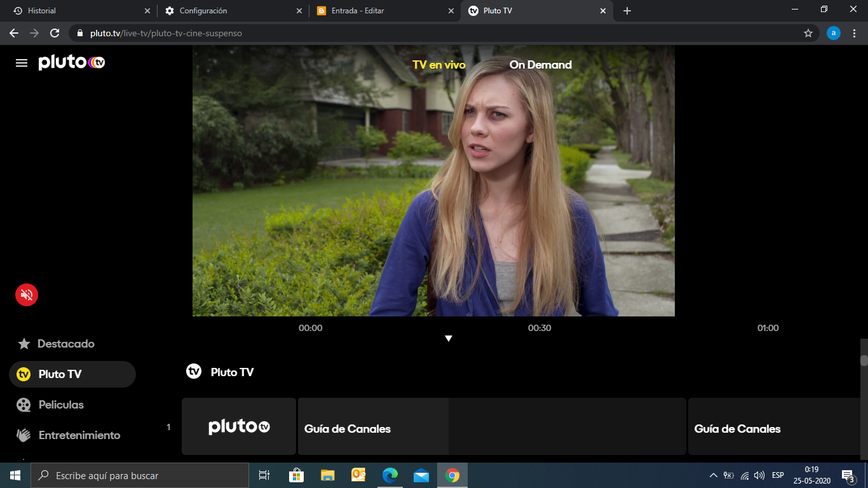
Task: Open clock and calendar flyout
Action: pyautogui.click(x=812, y=475)
